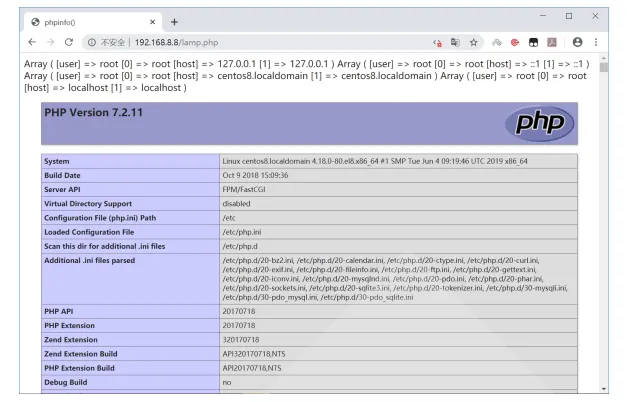
Task: Click the scrollbar down arrow
Action: pyautogui.click(x=603, y=388)
